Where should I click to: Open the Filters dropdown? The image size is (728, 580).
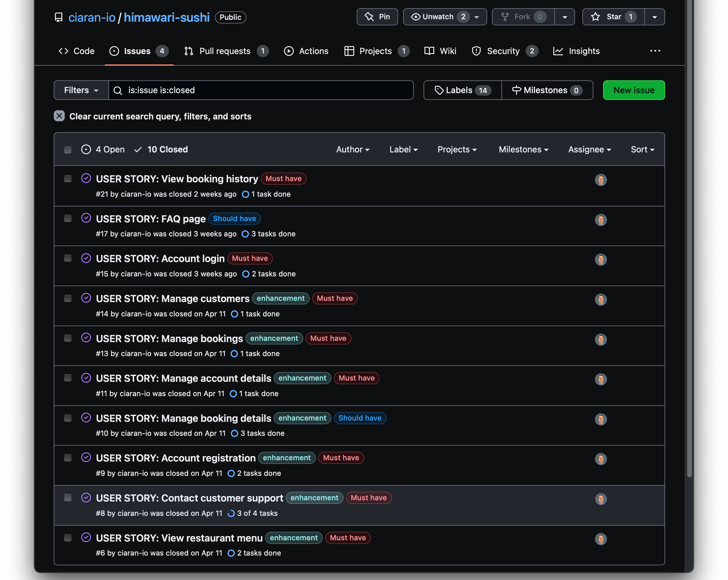[81, 90]
